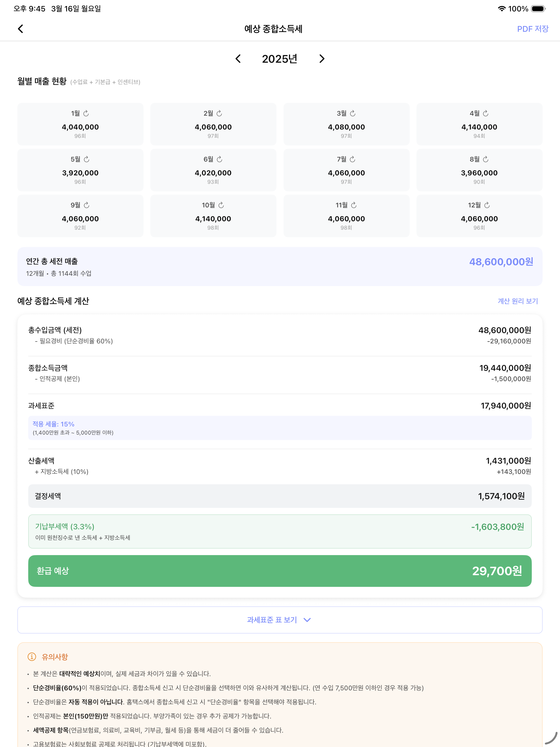
Task: Refresh the June (6월) sales figure
Action: (220, 159)
